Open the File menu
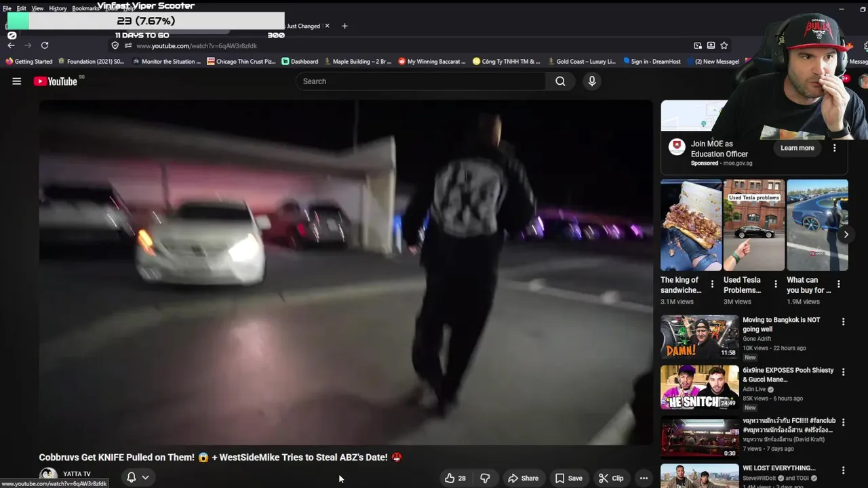The image size is (868, 488). (x=7, y=8)
